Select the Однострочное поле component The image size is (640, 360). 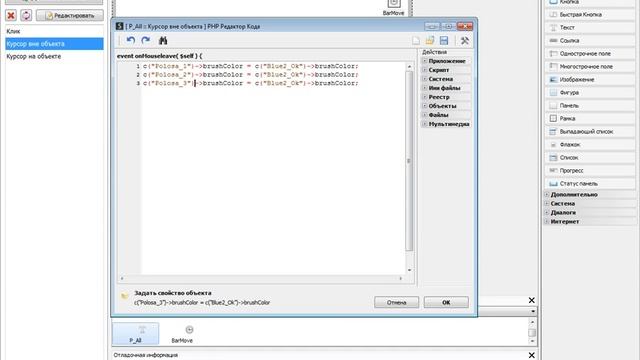pos(590,54)
